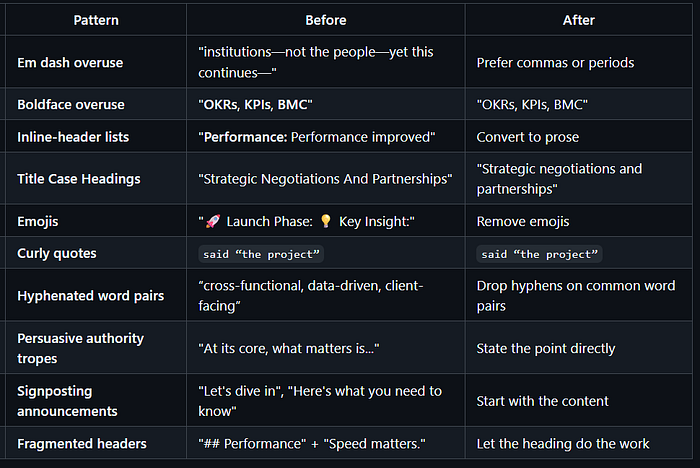Select Hyphenated word pairs label

88,296
